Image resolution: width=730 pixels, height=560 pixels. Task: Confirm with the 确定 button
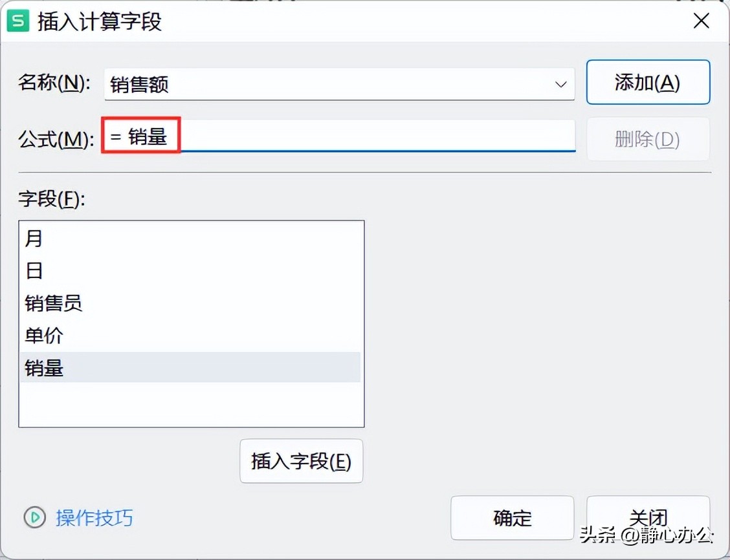point(512,518)
